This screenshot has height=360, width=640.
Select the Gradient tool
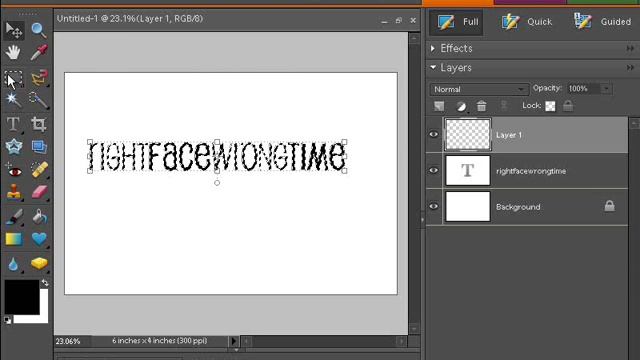click(13, 239)
